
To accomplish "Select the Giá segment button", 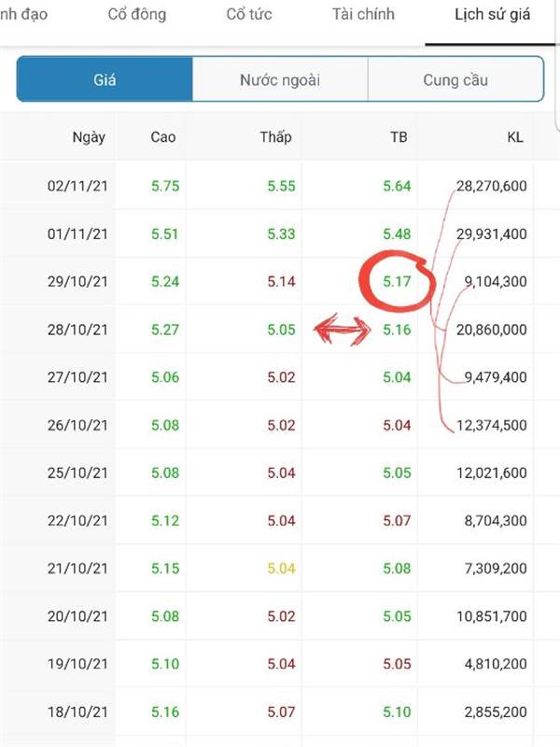I will click(105, 79).
